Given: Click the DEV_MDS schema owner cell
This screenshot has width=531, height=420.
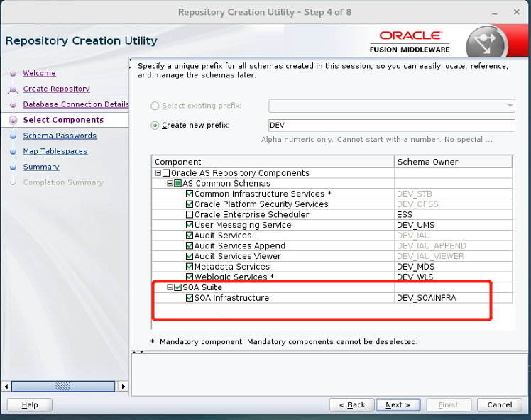Looking at the screenshot, I should 453,267.
